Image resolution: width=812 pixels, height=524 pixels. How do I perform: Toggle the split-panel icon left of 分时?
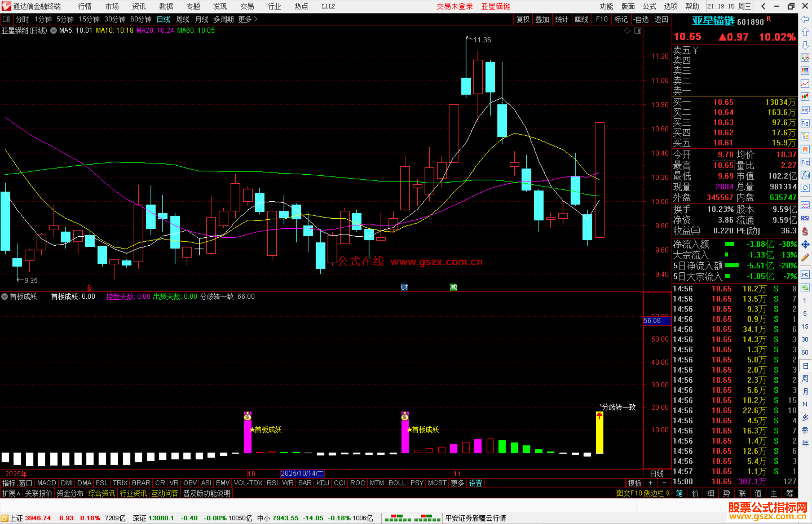point(6,19)
